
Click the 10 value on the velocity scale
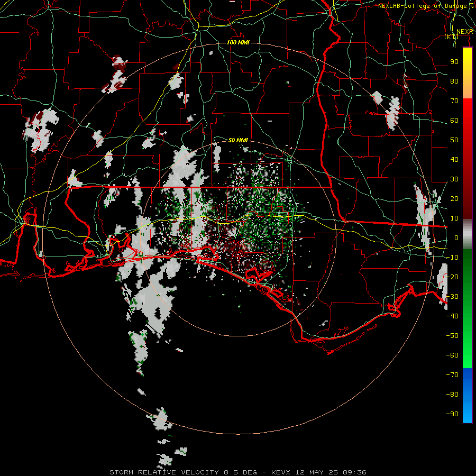pyautogui.click(x=454, y=218)
